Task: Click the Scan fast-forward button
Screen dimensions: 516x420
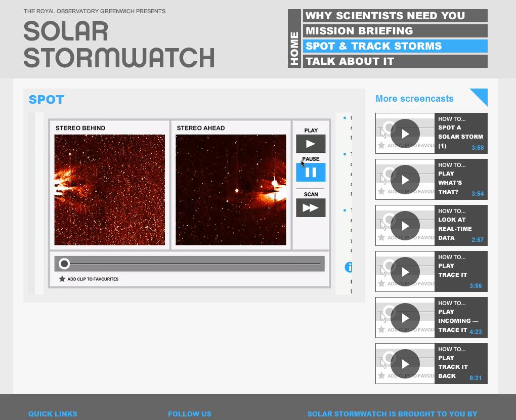Action: [311, 207]
